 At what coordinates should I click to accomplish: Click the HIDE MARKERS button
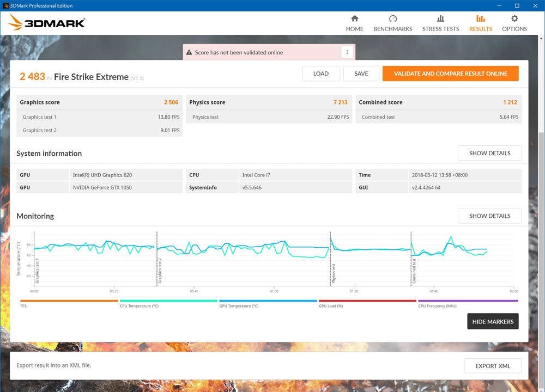click(493, 322)
